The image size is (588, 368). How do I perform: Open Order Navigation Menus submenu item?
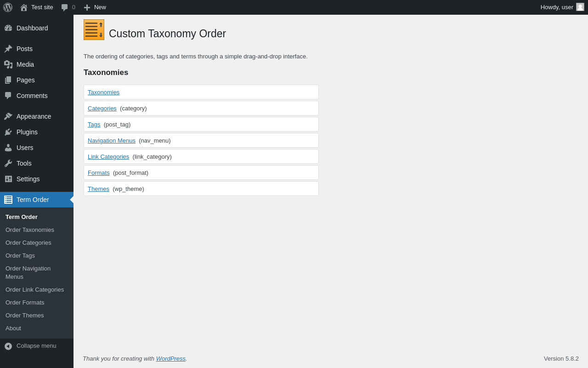click(x=28, y=273)
